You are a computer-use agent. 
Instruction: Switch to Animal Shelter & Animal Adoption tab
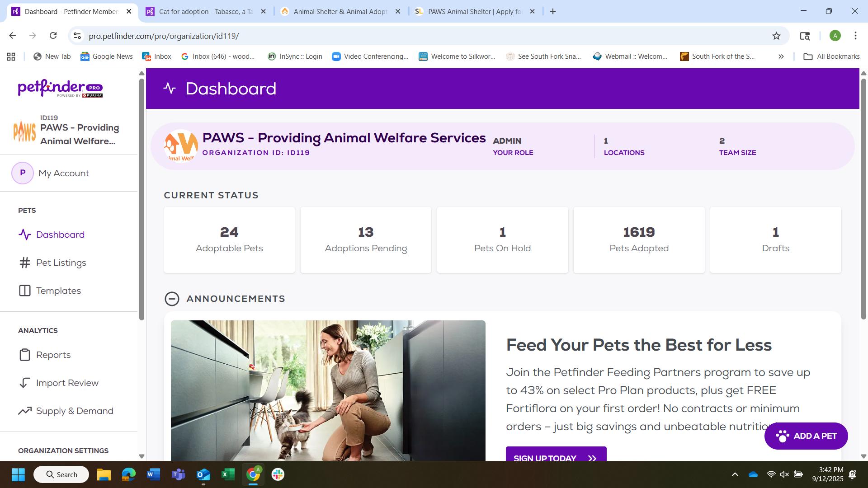pos(340,11)
